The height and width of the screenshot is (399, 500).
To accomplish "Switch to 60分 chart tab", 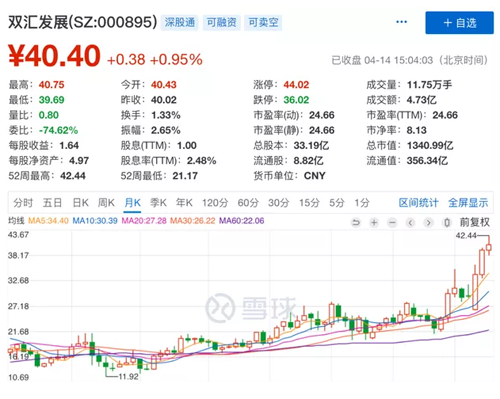I will click(248, 203).
